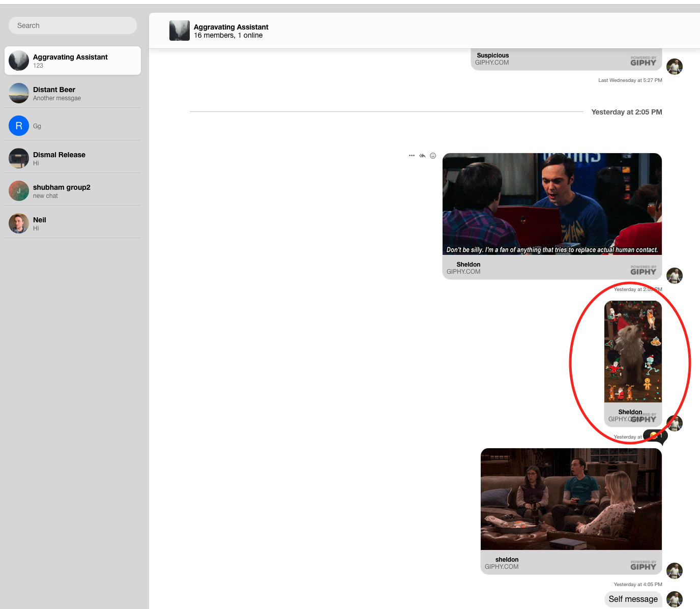Open the chat with blue R avatar
The height and width of the screenshot is (609, 700).
[x=73, y=126]
